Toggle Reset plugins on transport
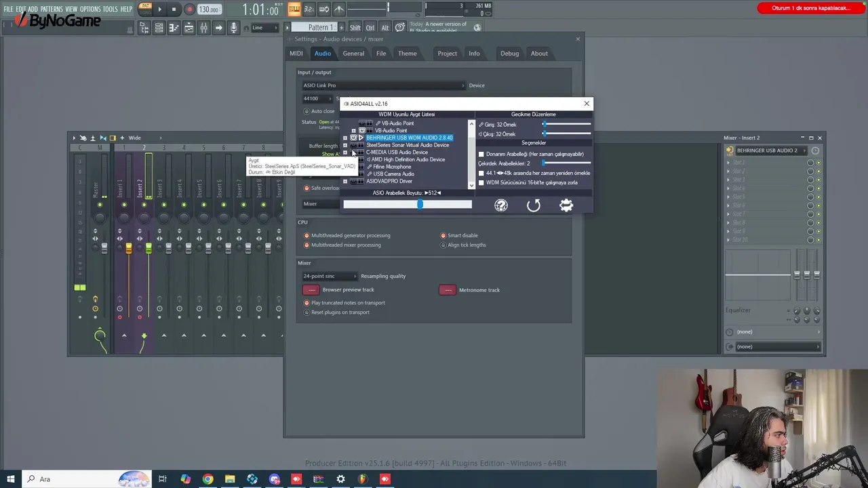This screenshot has width=868, height=488. 307,312
